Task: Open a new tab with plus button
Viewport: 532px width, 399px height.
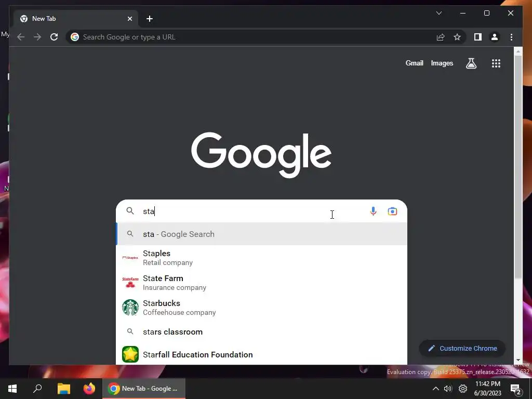Action: [150, 19]
